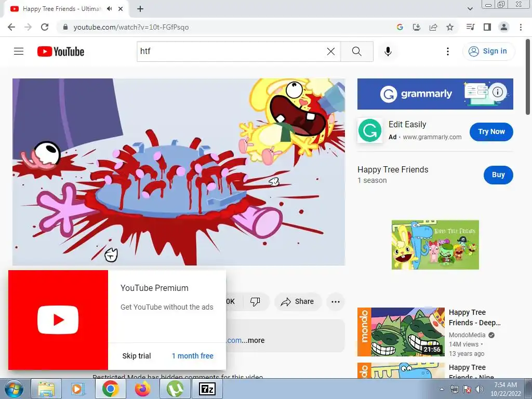The image size is (532, 399).
Task: Click the address bar URL
Action: click(131, 27)
